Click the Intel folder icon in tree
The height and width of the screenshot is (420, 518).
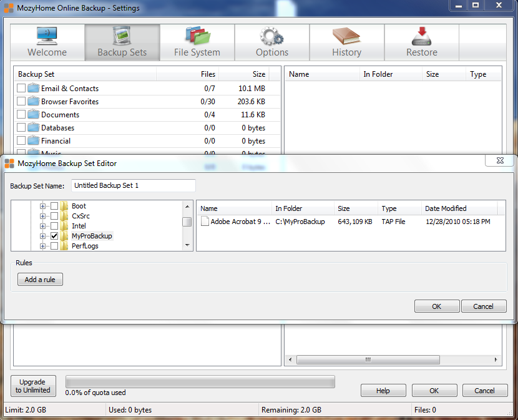click(64, 226)
